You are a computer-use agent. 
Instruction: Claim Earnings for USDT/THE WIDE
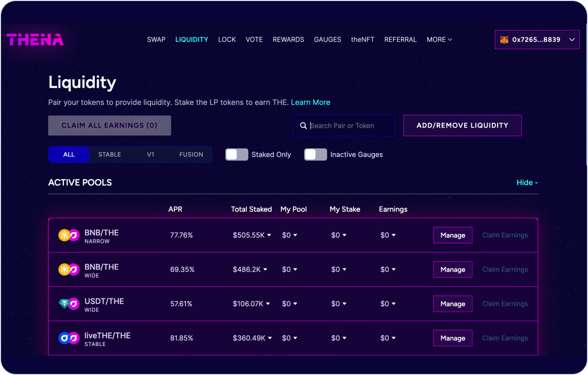[x=505, y=304]
